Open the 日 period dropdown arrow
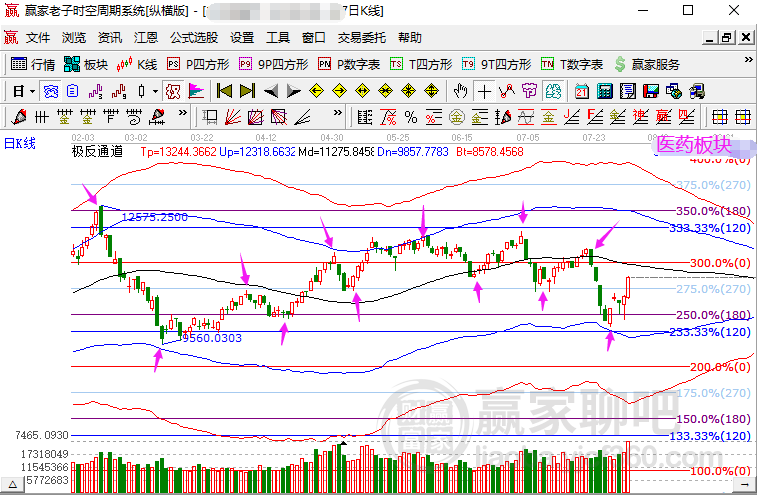Viewport: 757px width, 495px height. tap(32, 90)
